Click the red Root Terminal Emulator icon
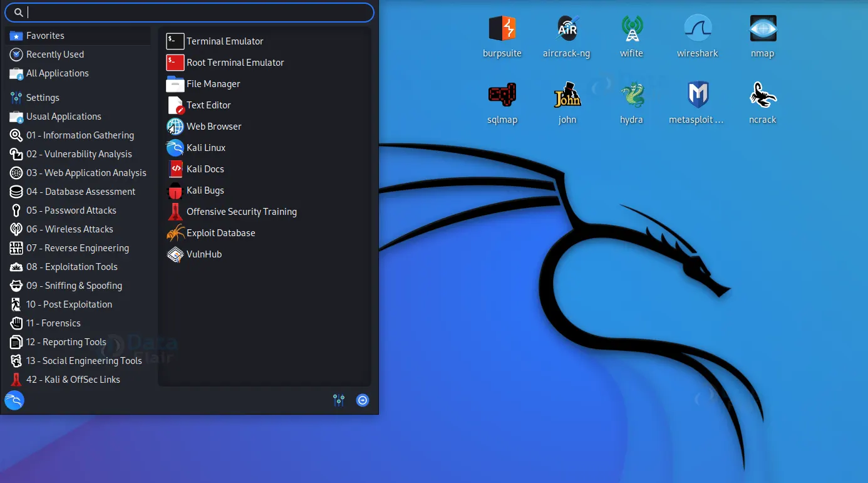The image size is (868, 483). pyautogui.click(x=175, y=63)
